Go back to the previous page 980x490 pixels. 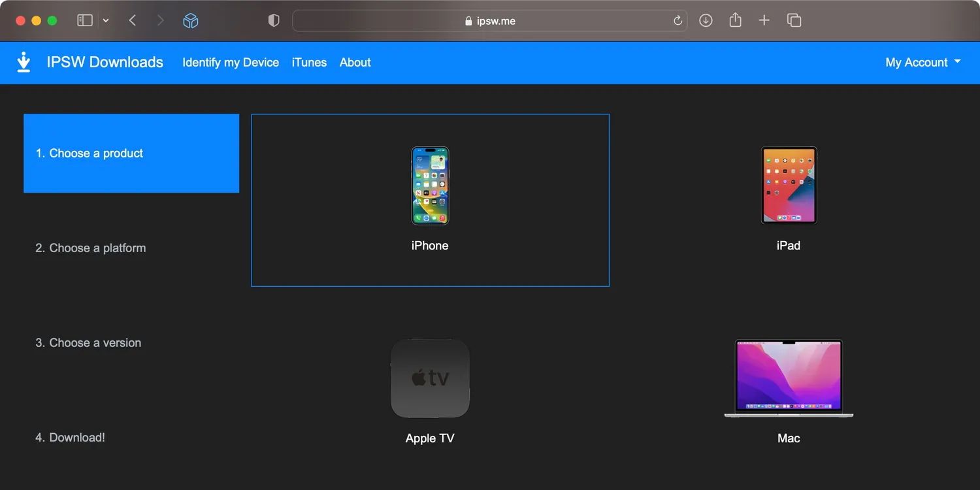click(x=133, y=20)
